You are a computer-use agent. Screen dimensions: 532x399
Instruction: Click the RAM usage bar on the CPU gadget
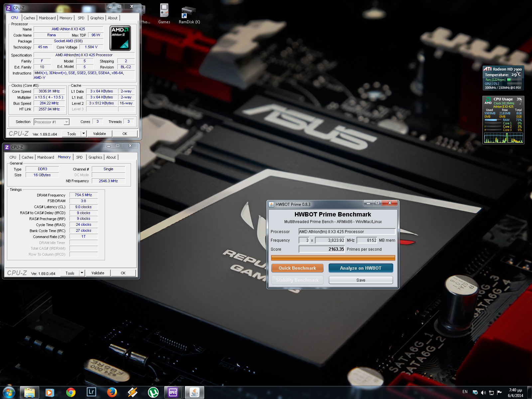493,120
